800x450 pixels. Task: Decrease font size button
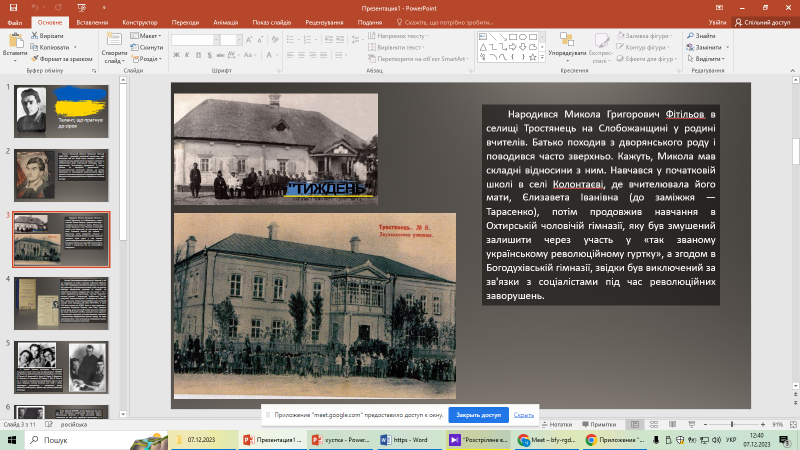click(260, 40)
